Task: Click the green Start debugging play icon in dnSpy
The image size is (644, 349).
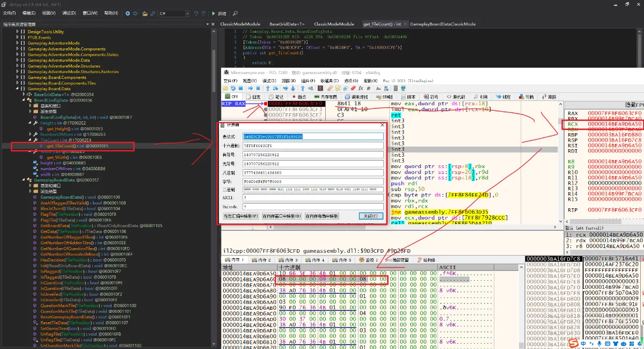Action: tap(213, 13)
